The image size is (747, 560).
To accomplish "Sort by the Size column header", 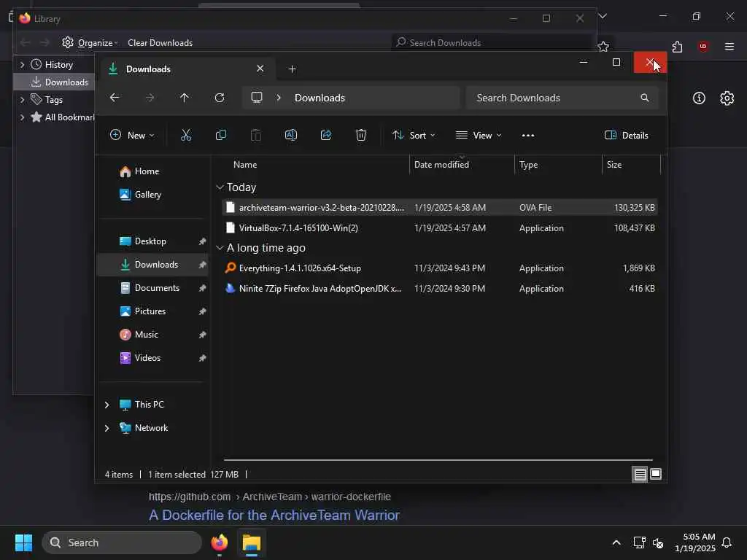I will tap(631, 165).
